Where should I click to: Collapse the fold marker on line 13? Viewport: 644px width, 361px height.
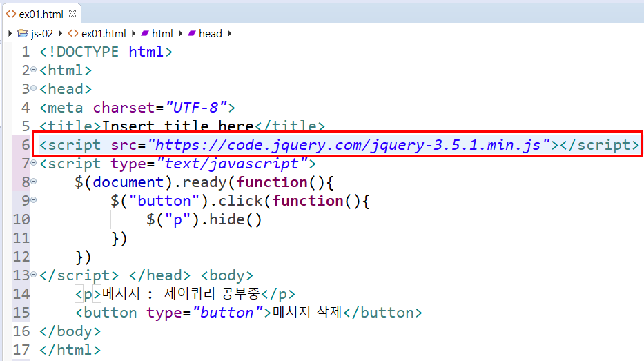(34, 274)
